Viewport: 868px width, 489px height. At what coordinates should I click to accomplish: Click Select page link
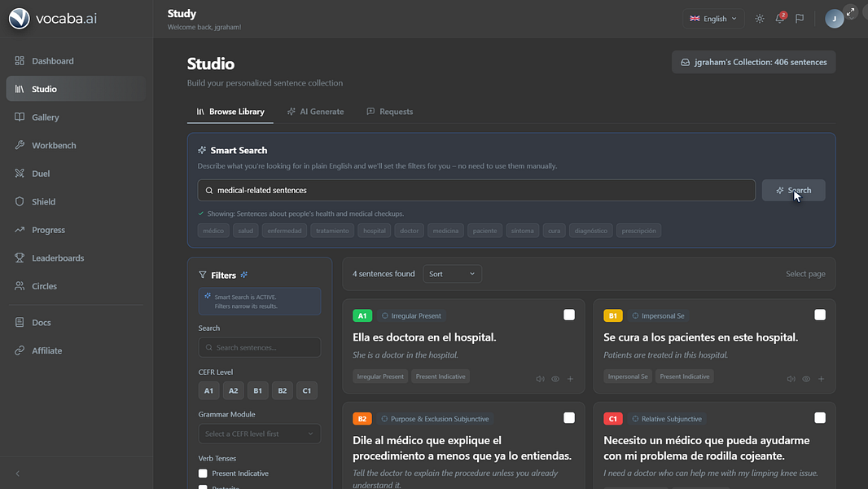click(x=805, y=274)
